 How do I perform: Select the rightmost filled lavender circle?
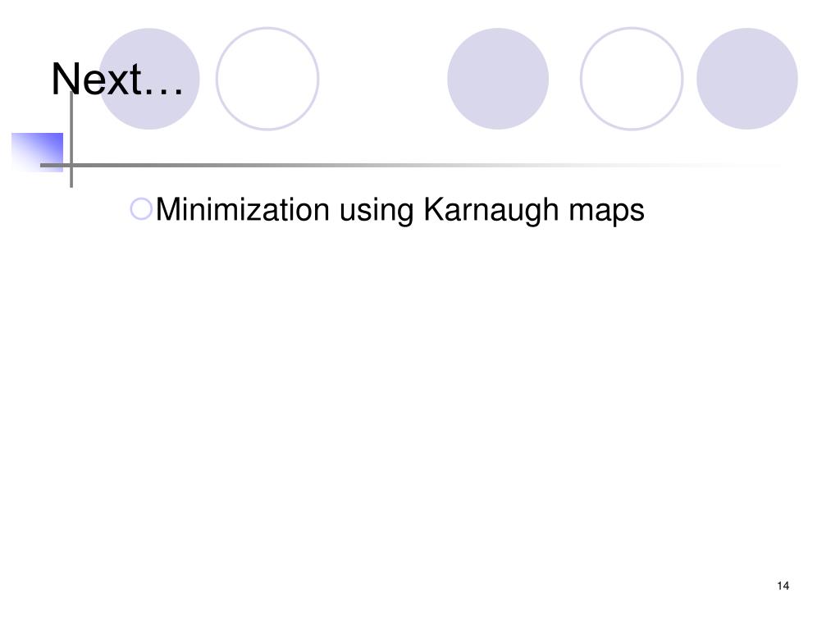(746, 79)
